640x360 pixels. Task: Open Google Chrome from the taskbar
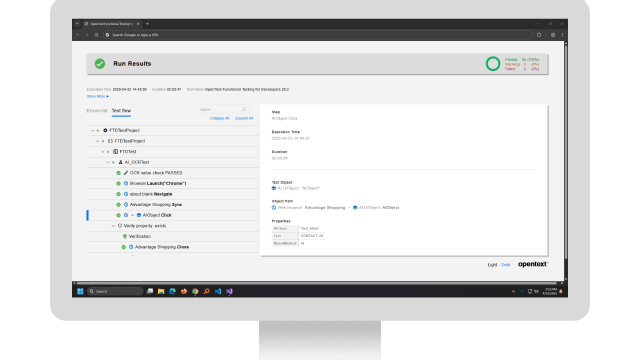point(195,291)
